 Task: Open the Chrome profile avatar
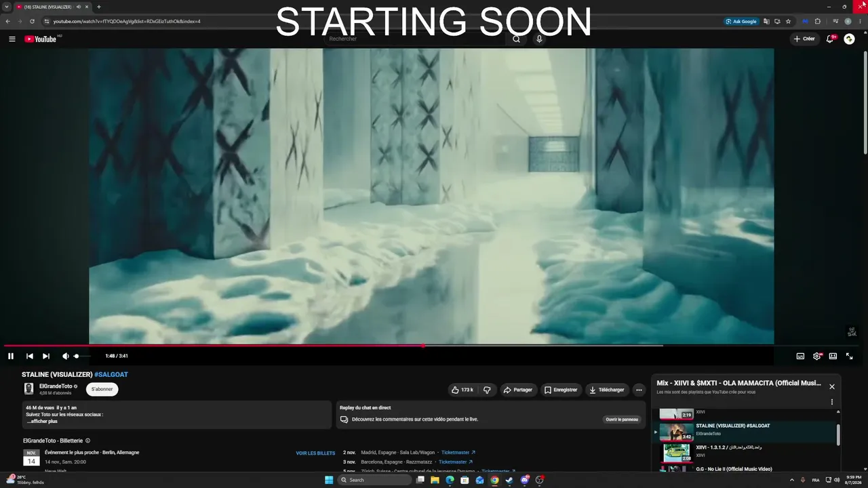click(848, 21)
